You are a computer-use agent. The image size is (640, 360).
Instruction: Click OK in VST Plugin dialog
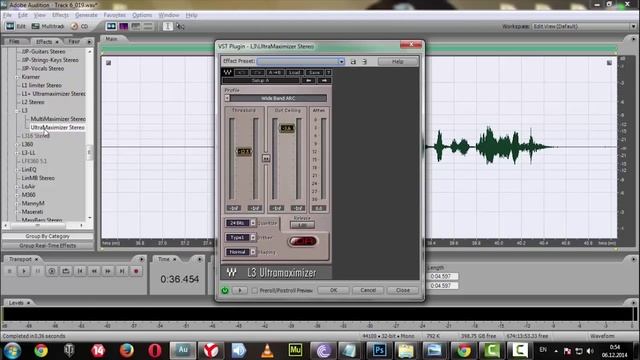pyautogui.click(x=333, y=290)
